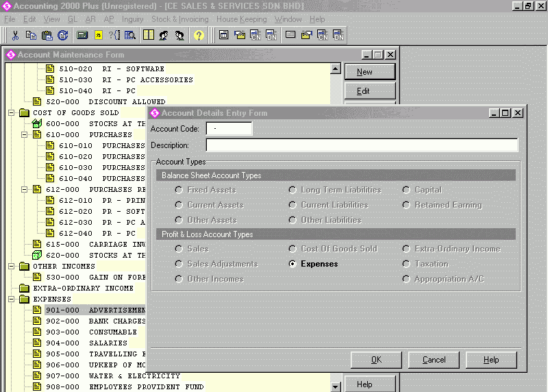Click the Extra-Ordinary Income folder icon
Image resolution: width=548 pixels, height=392 pixels.
tap(24, 288)
